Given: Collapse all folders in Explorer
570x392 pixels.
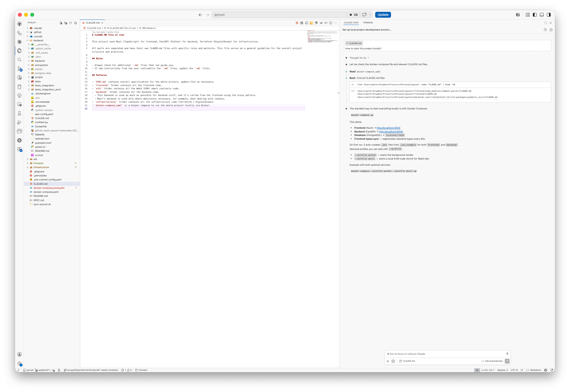Looking at the screenshot, I should [75, 23].
